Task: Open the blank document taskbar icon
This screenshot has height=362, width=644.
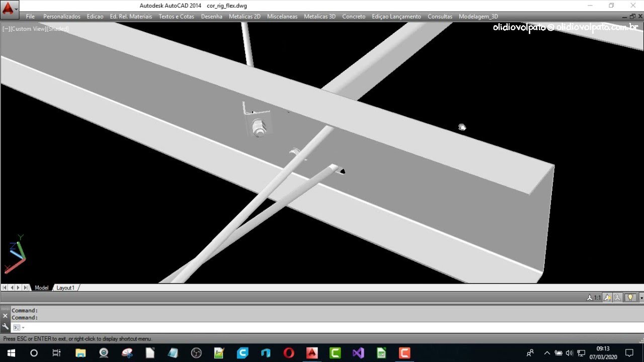Action: point(150,353)
